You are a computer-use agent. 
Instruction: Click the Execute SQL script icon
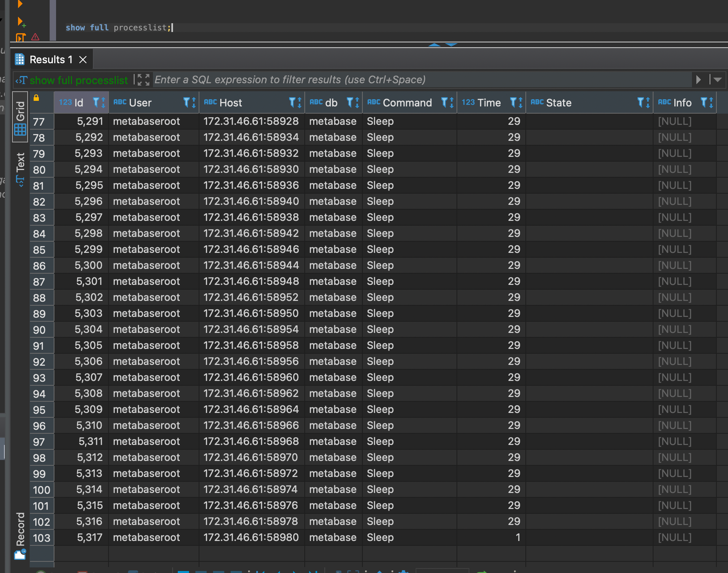pyautogui.click(x=21, y=38)
